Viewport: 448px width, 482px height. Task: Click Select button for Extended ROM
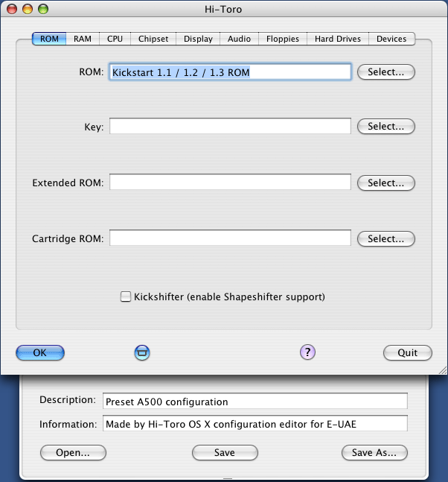pyautogui.click(x=386, y=183)
